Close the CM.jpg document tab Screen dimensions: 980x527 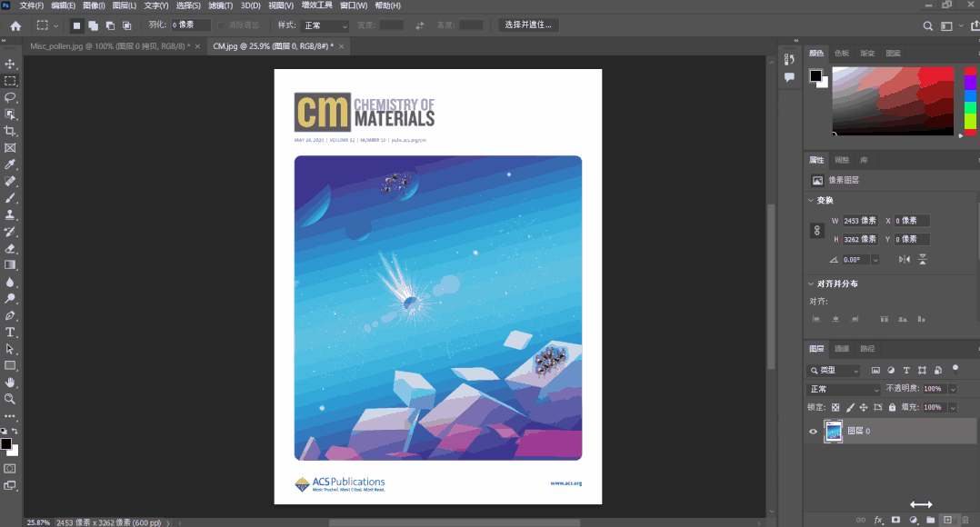tap(341, 46)
